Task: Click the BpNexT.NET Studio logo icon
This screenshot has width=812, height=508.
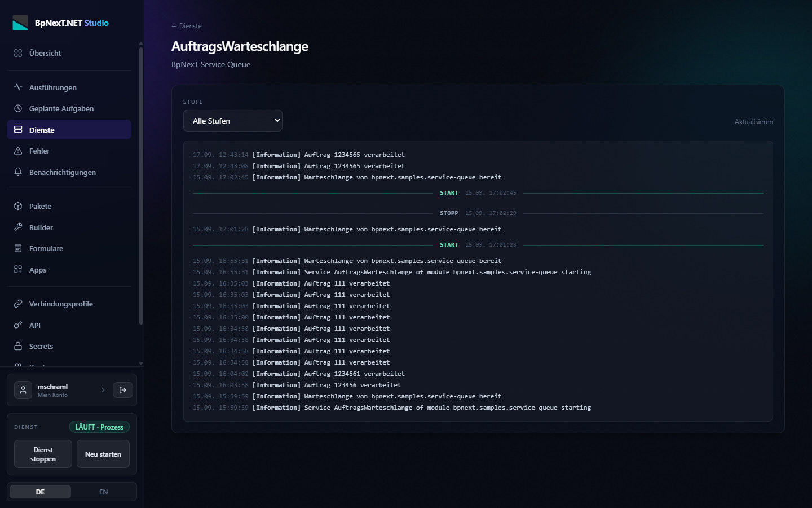Action: pyautogui.click(x=20, y=23)
